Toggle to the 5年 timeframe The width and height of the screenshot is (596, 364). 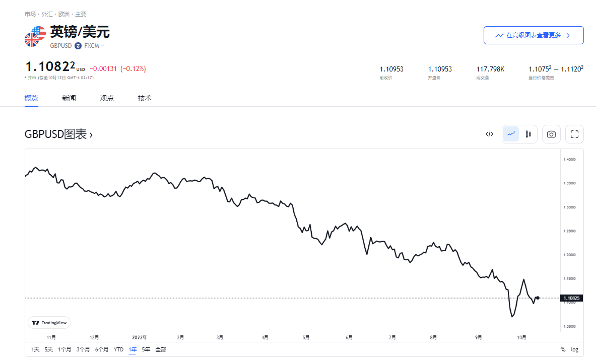point(146,349)
